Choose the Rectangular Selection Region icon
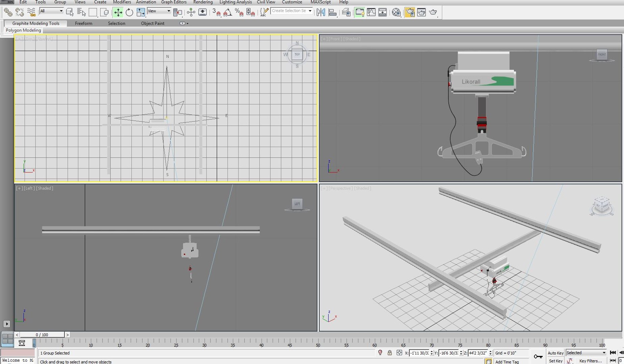The image size is (624, 364). (93, 12)
